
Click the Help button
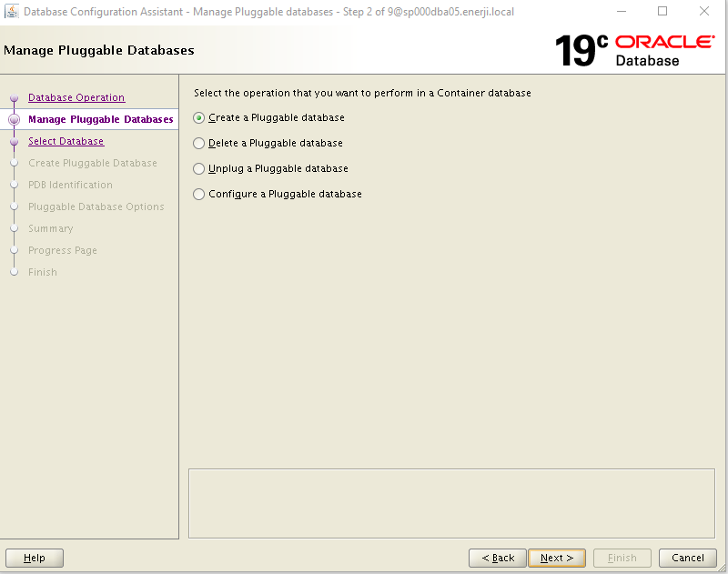point(35,558)
